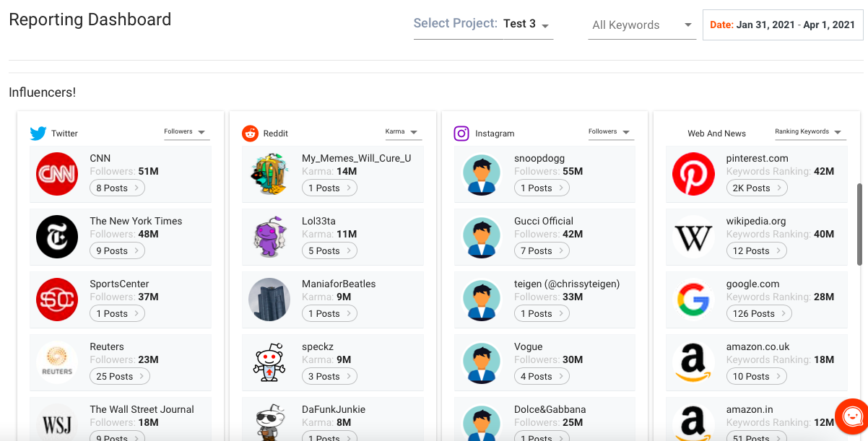Show teigen's 1 Posts
The height and width of the screenshot is (441, 868).
(542, 314)
